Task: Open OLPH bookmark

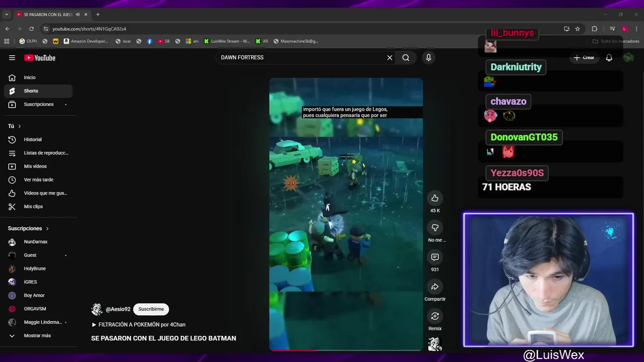Action: point(28,41)
